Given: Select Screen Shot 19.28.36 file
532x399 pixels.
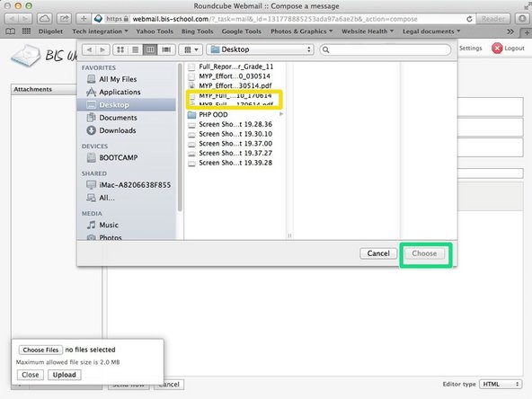Looking at the screenshot, I should [235, 124].
